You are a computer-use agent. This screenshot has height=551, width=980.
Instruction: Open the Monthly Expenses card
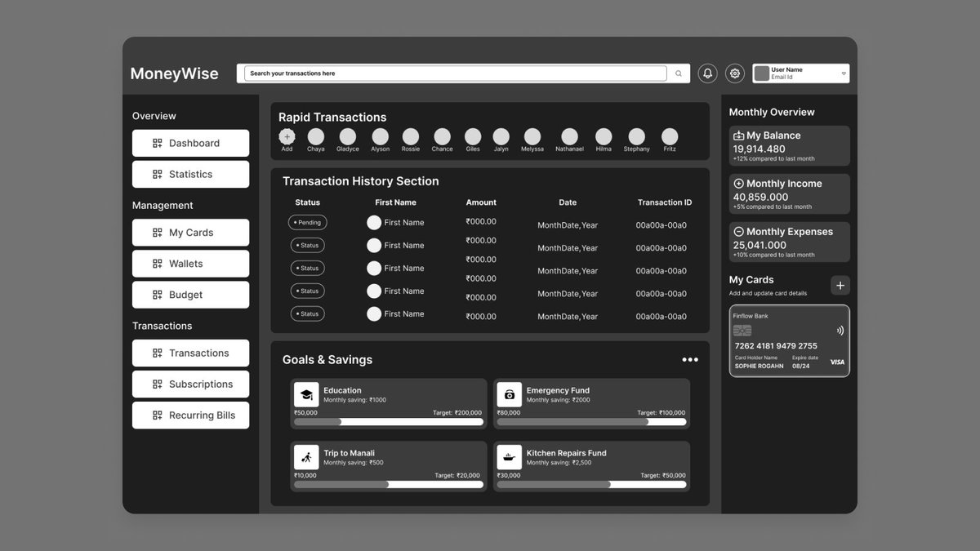[790, 242]
